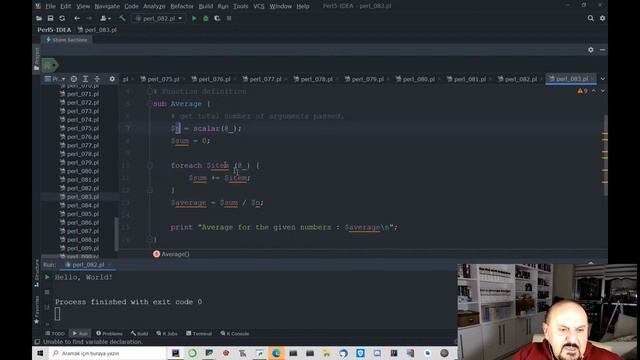640x360 pixels.
Task: Collapse the foreach loop code fold
Action: pos(149,165)
